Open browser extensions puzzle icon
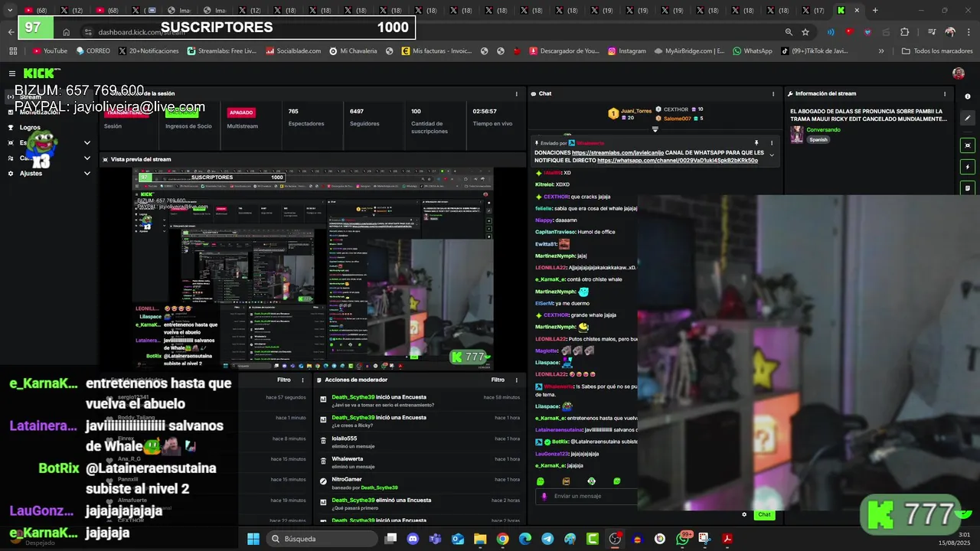This screenshot has height=551, width=980. pyautogui.click(x=905, y=32)
